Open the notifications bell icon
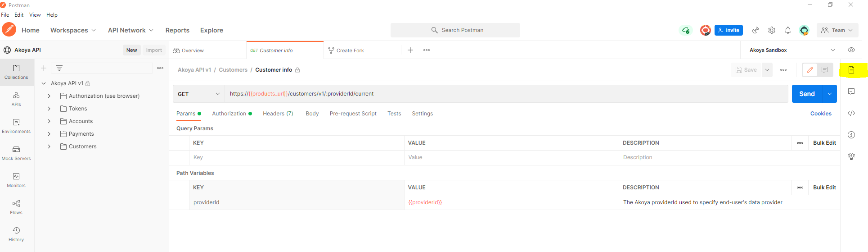 click(x=788, y=30)
